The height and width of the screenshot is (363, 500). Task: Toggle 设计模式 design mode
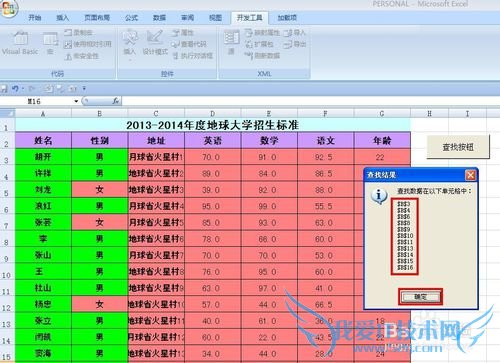(x=155, y=42)
